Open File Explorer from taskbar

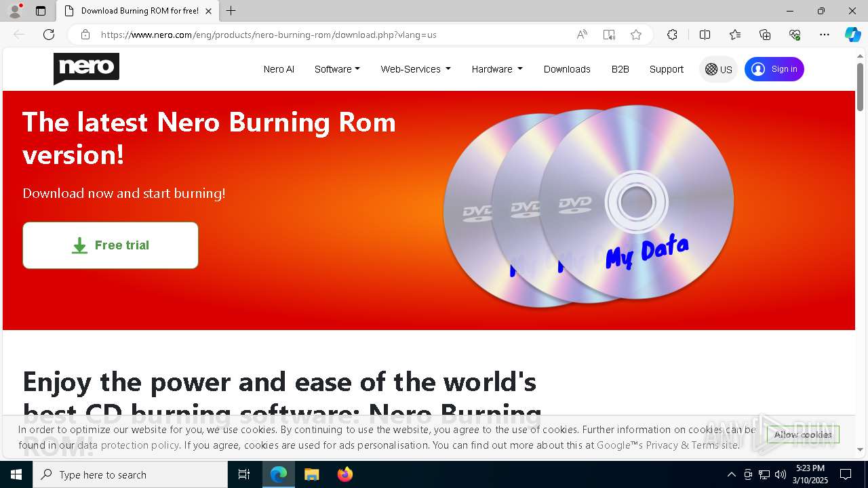[x=311, y=474]
